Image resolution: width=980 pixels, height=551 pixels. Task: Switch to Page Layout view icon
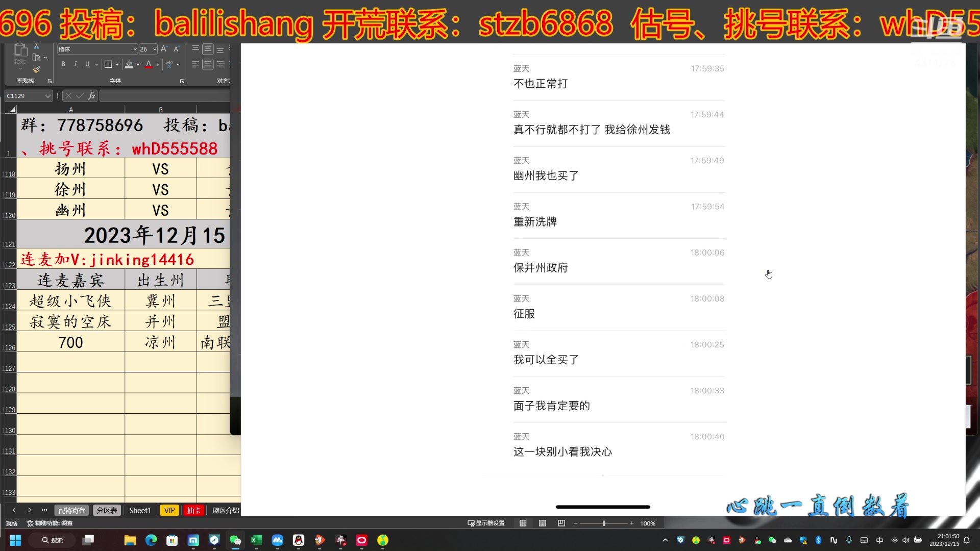542,523
